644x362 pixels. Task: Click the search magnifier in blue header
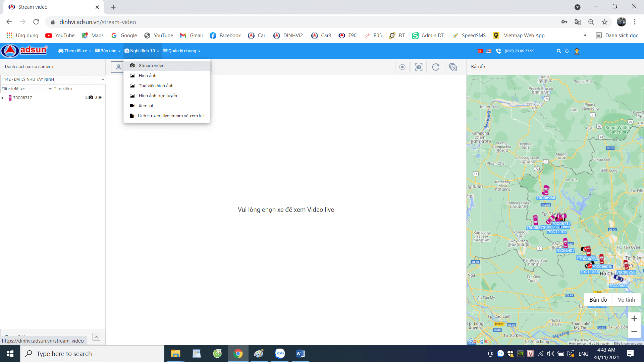(558, 51)
